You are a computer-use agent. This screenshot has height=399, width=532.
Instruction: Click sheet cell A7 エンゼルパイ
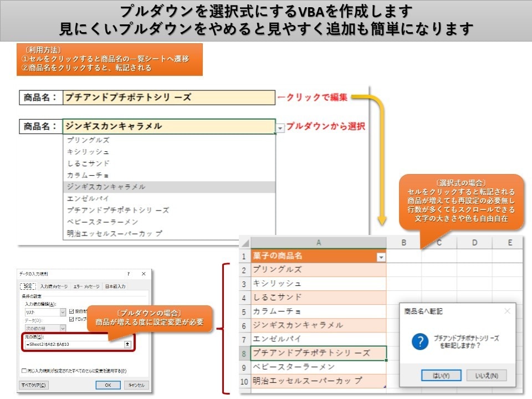(x=318, y=339)
